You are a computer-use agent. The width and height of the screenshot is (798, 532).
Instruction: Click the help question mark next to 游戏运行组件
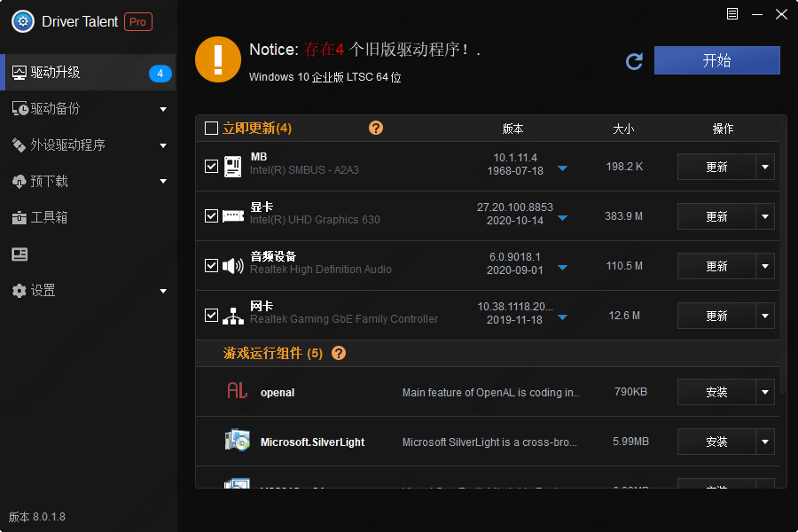tap(339, 353)
